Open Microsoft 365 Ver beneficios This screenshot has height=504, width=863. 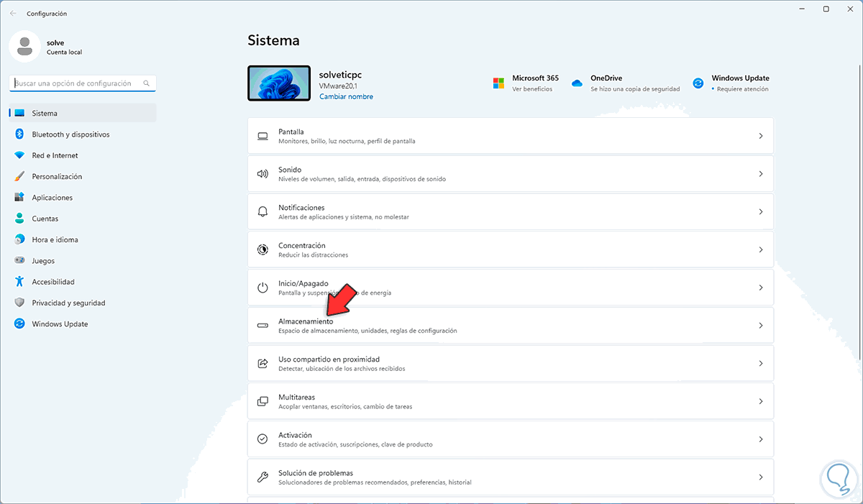point(526,83)
